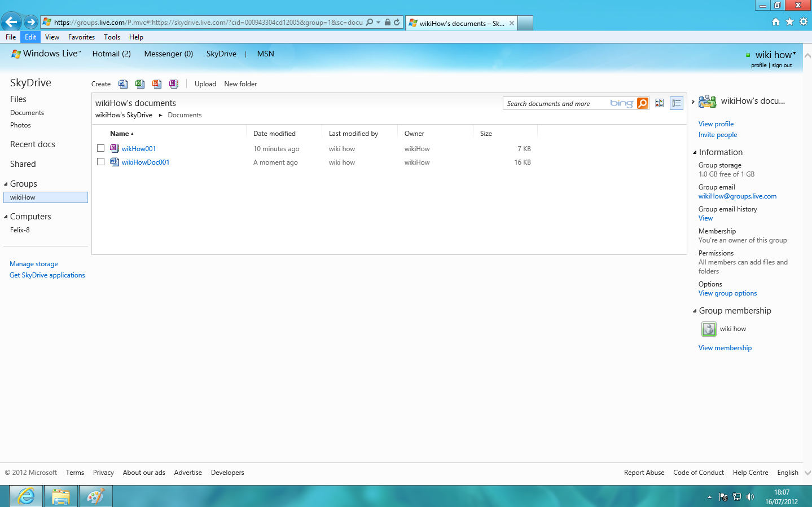Sort by Date modified column

click(x=274, y=134)
